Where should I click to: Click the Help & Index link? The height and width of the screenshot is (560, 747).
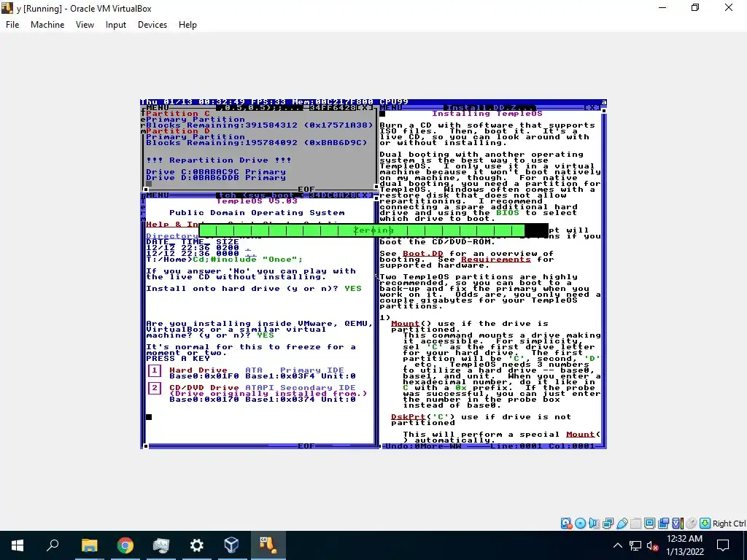coord(172,225)
